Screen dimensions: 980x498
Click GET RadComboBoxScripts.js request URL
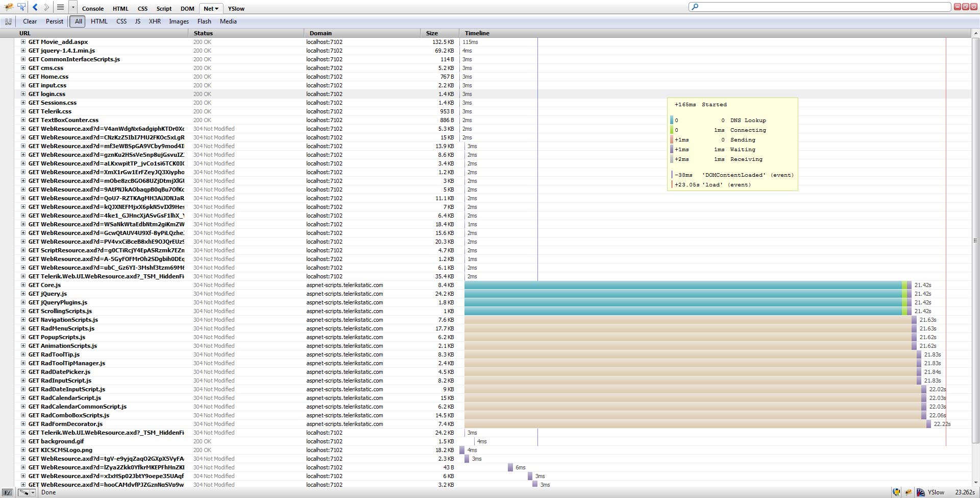(68, 415)
